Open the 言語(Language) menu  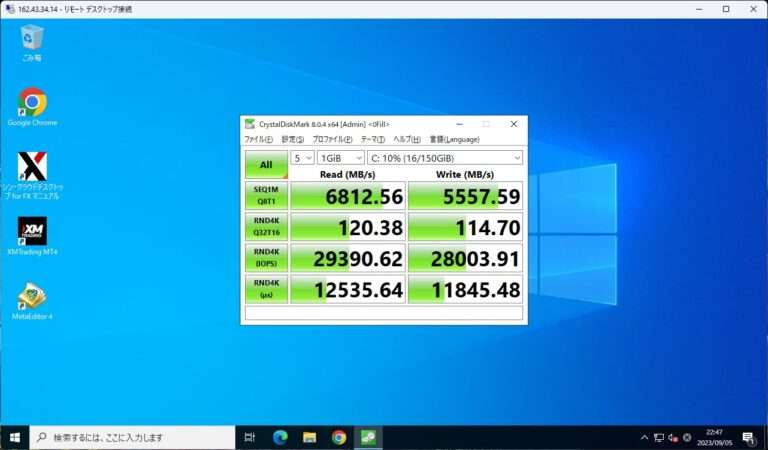(x=454, y=139)
